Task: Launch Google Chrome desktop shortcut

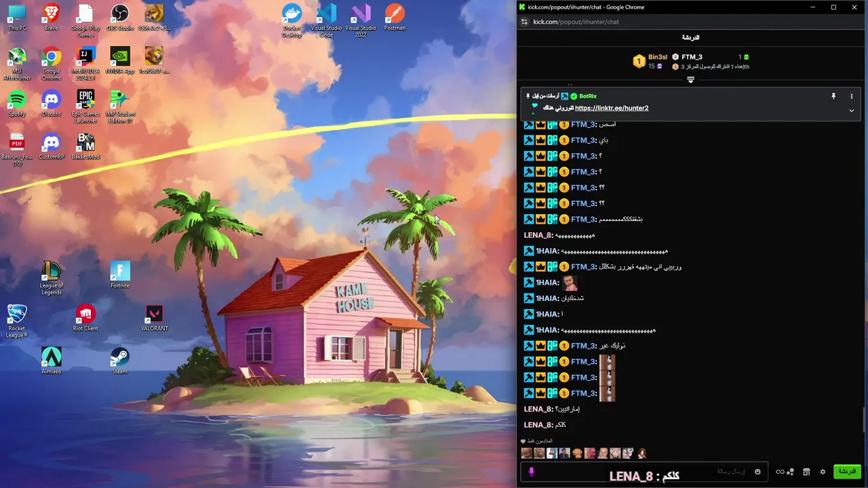Action: pyautogui.click(x=51, y=64)
